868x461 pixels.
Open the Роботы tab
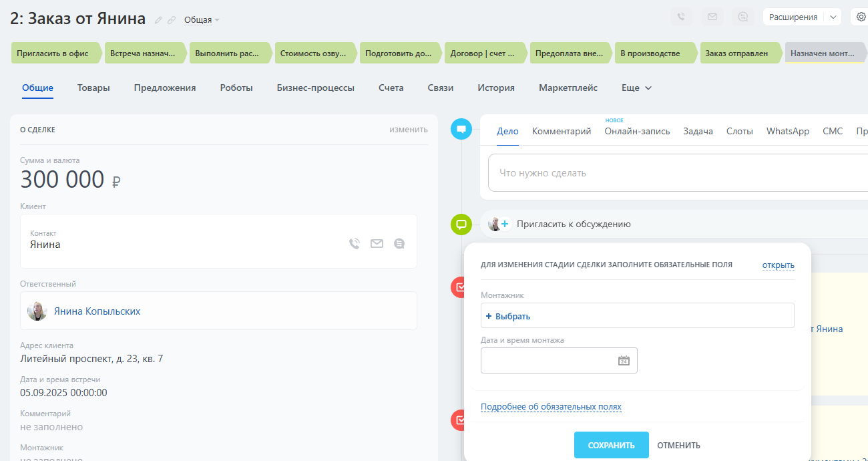tap(236, 88)
